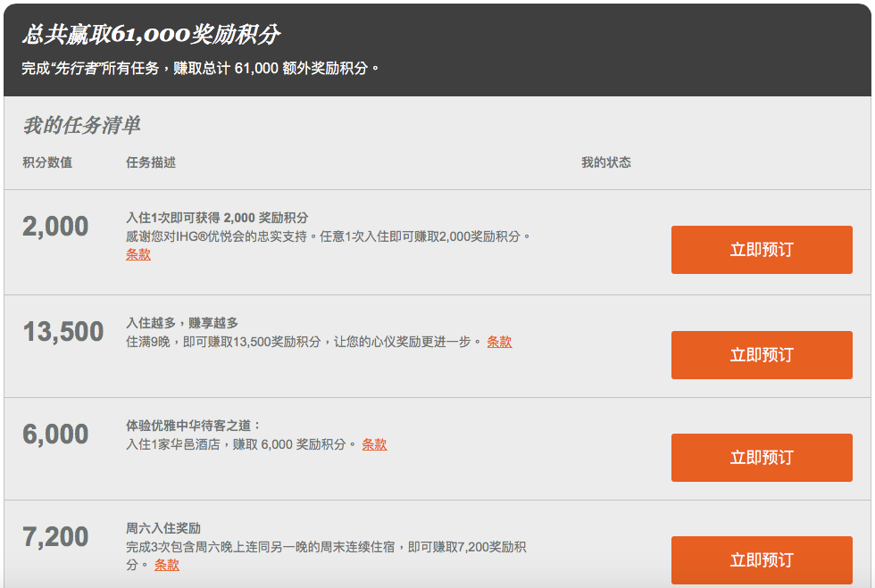Click task title 入住越多，赚享越多
The image size is (875, 588).
point(182,323)
